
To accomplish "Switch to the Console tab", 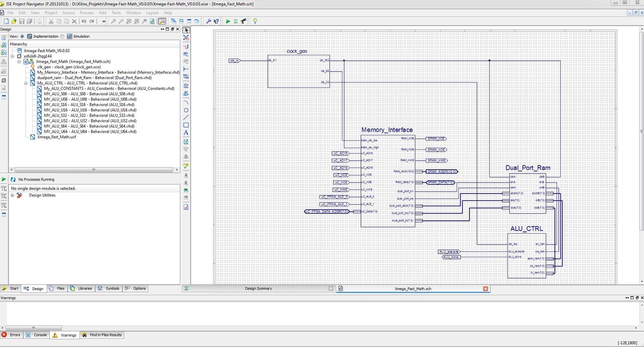I will (x=37, y=335).
